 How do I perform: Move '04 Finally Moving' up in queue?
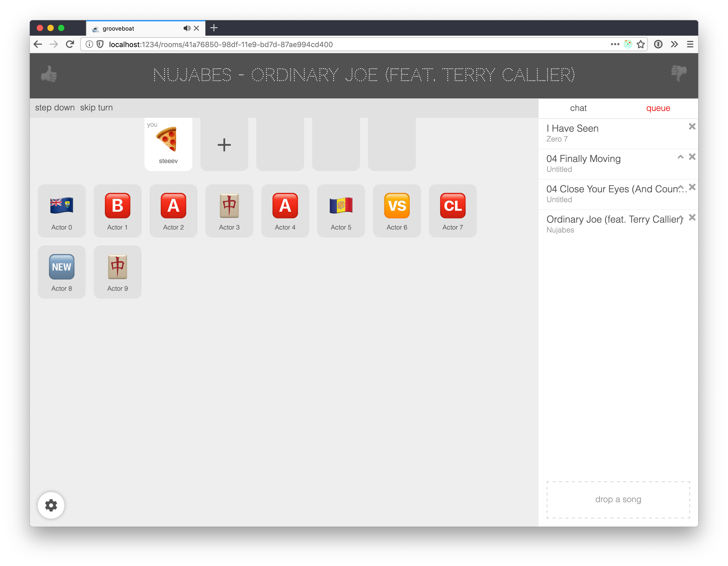point(680,157)
